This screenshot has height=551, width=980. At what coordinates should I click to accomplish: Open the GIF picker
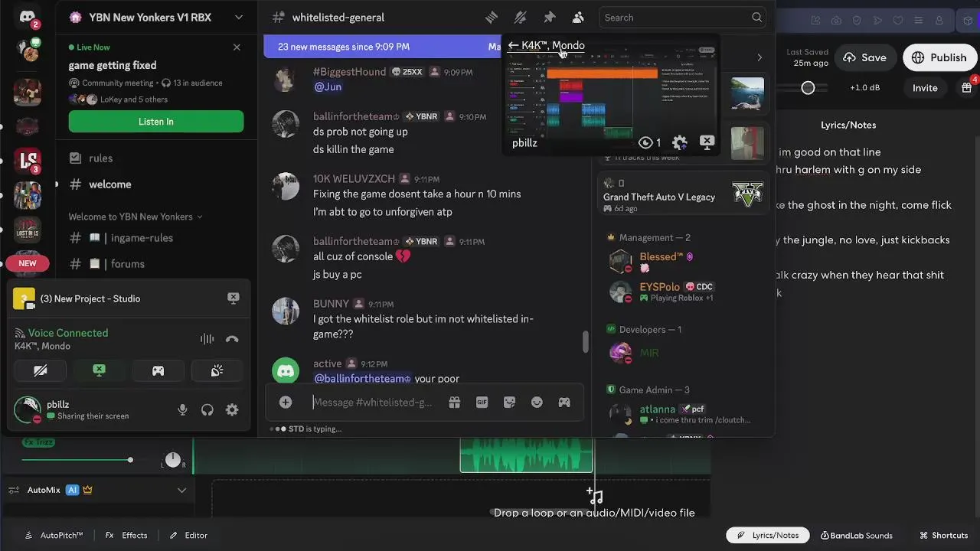tap(482, 402)
